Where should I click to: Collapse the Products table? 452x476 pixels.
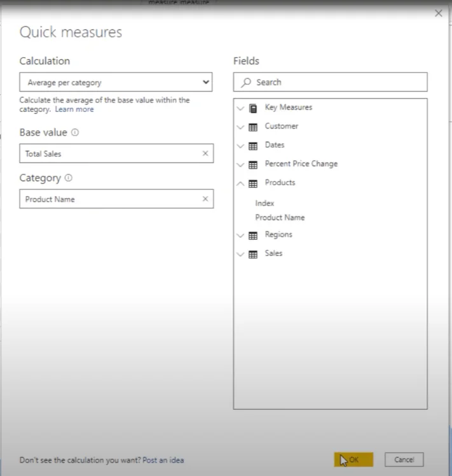pyautogui.click(x=240, y=183)
